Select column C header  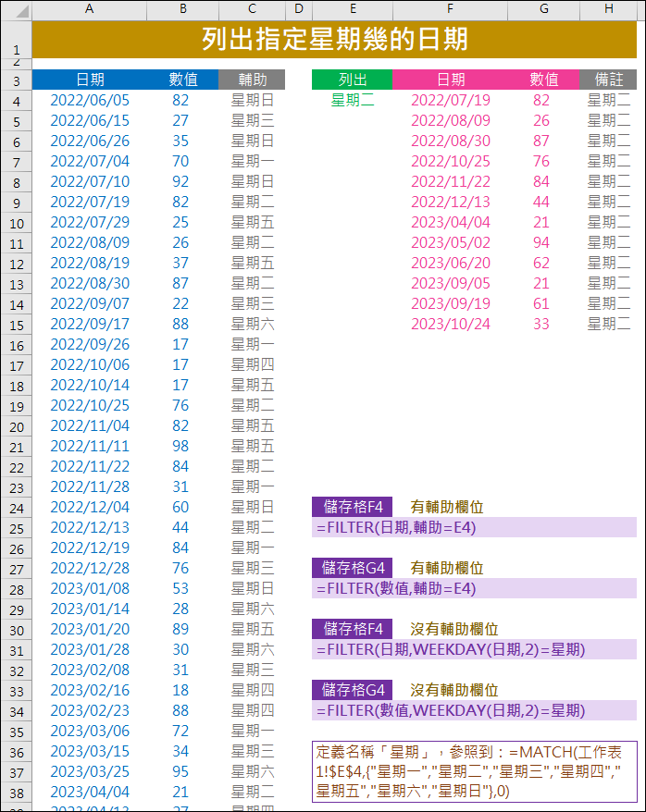253,9
